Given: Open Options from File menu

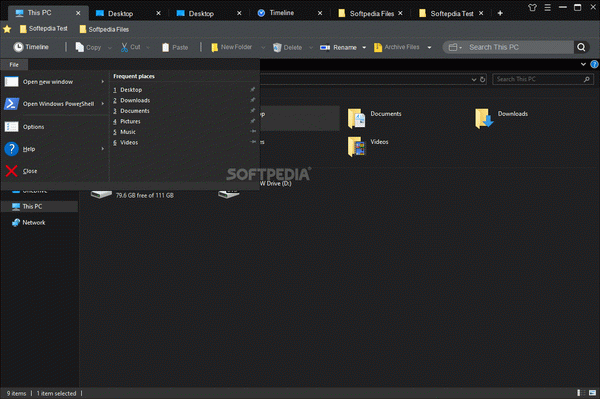Looking at the screenshot, I should tap(54, 127).
